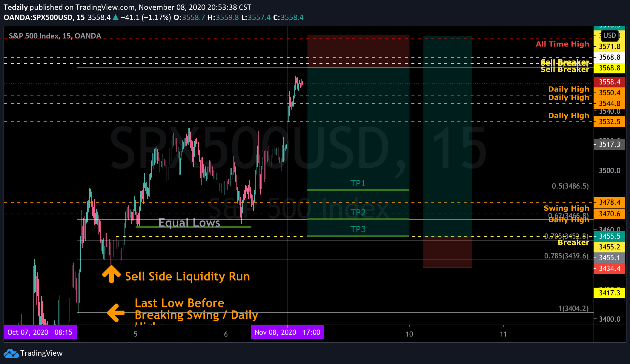Open the Tedzily author name

point(16,7)
